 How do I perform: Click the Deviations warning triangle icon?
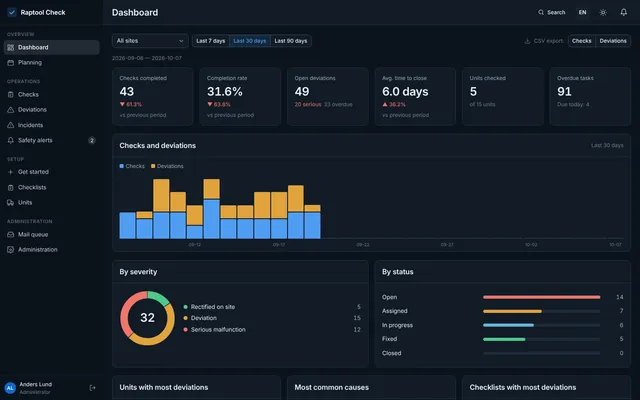(11, 110)
